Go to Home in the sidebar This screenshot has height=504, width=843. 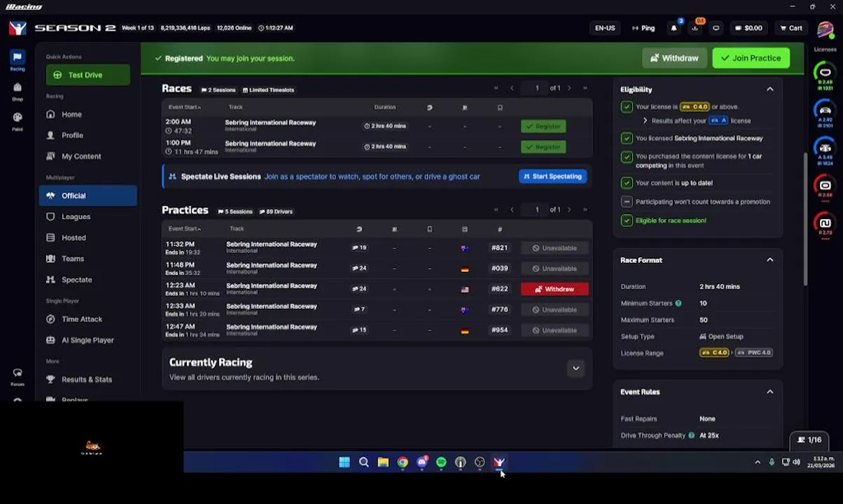click(x=71, y=114)
